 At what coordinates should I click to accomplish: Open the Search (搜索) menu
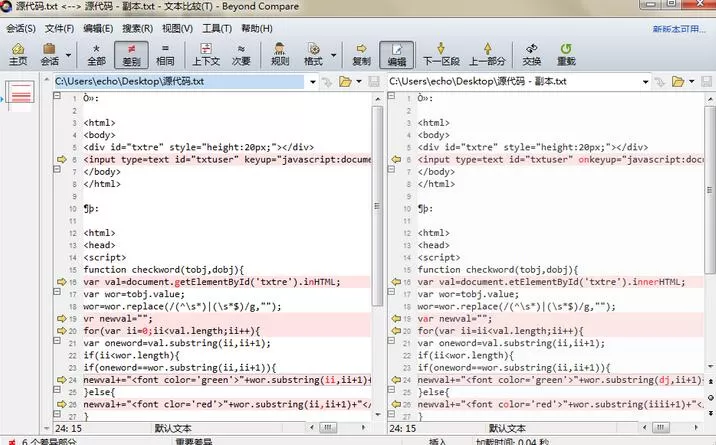point(137,28)
